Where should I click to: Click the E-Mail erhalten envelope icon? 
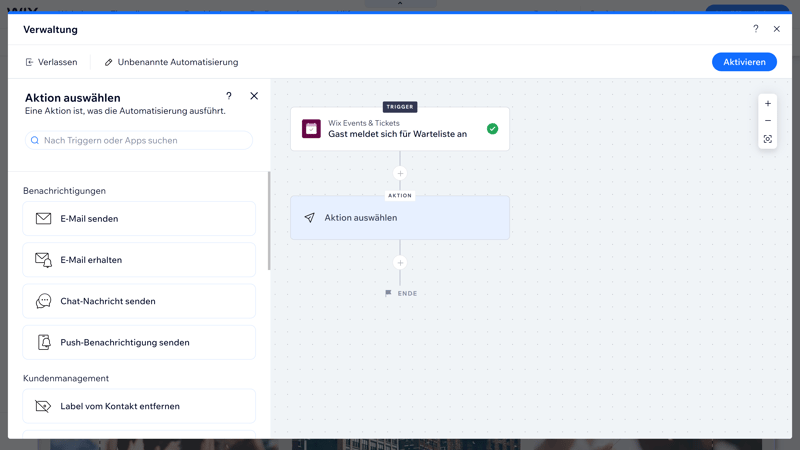click(43, 260)
